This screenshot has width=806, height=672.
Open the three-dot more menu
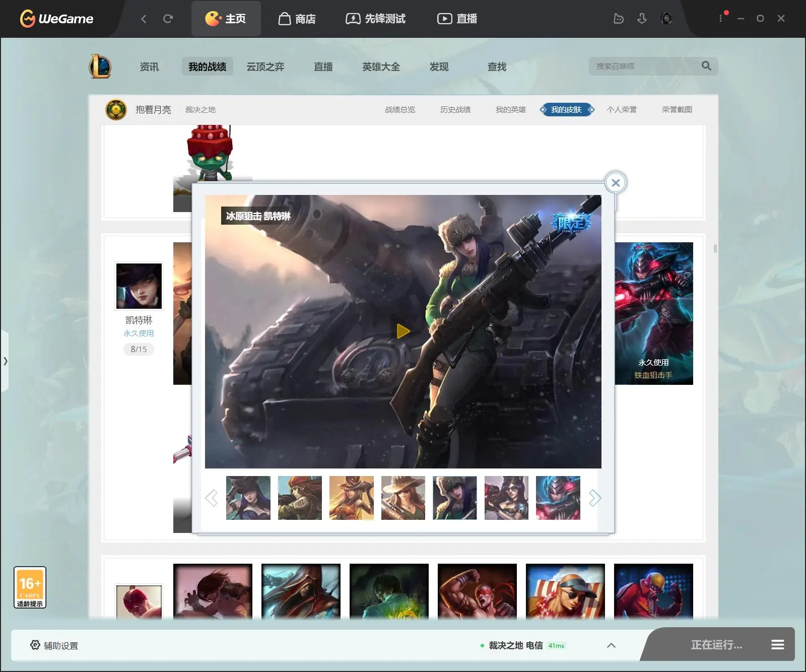pyautogui.click(x=721, y=18)
